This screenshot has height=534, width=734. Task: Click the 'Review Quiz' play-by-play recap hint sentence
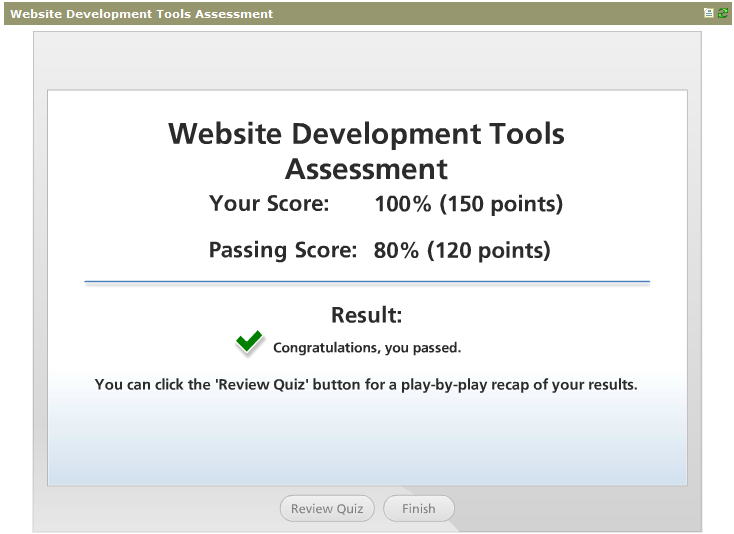point(366,385)
